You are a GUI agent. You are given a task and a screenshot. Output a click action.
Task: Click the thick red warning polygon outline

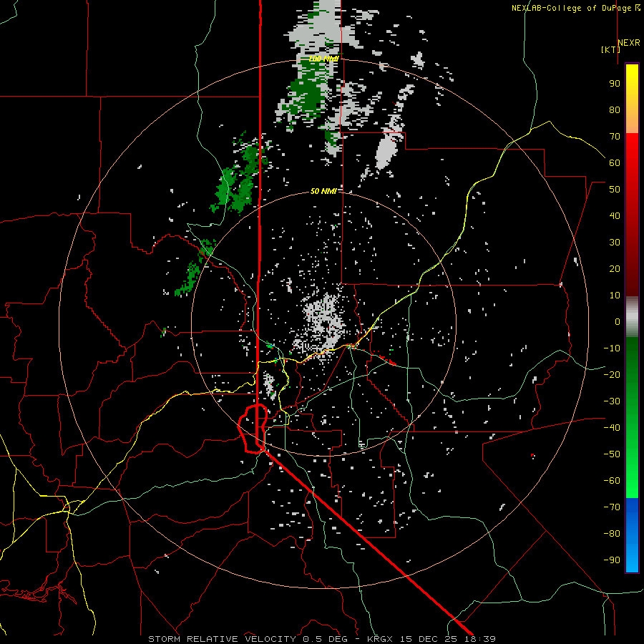pos(252,429)
